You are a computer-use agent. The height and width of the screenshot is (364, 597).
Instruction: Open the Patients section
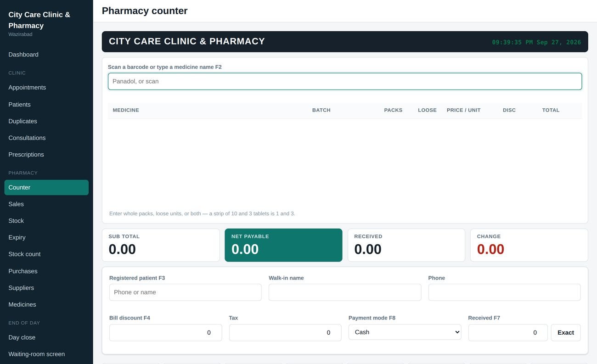(46, 105)
